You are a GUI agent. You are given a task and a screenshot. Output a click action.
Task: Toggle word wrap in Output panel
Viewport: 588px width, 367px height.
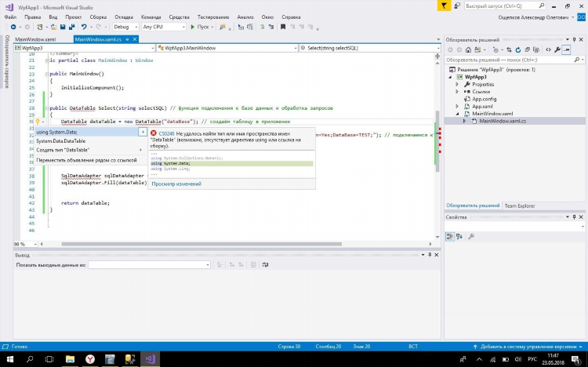[x=266, y=264]
